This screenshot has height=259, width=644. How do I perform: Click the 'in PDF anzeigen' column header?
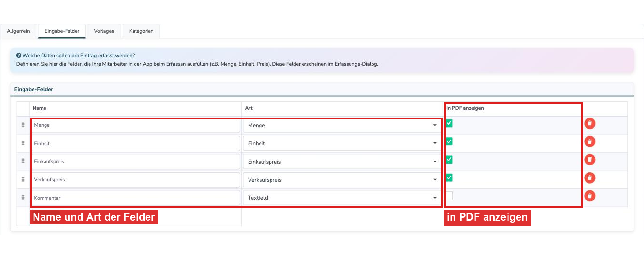point(464,108)
